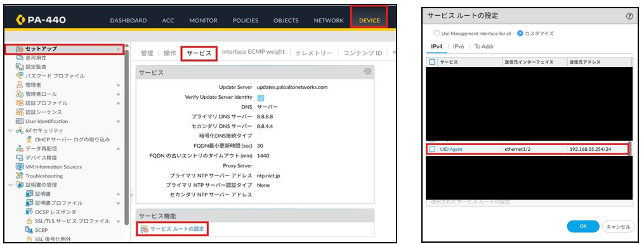Image resolution: width=644 pixels, height=244 pixels.
Task: Collapse the 証明書の管理 tree node
Action: coord(11,184)
